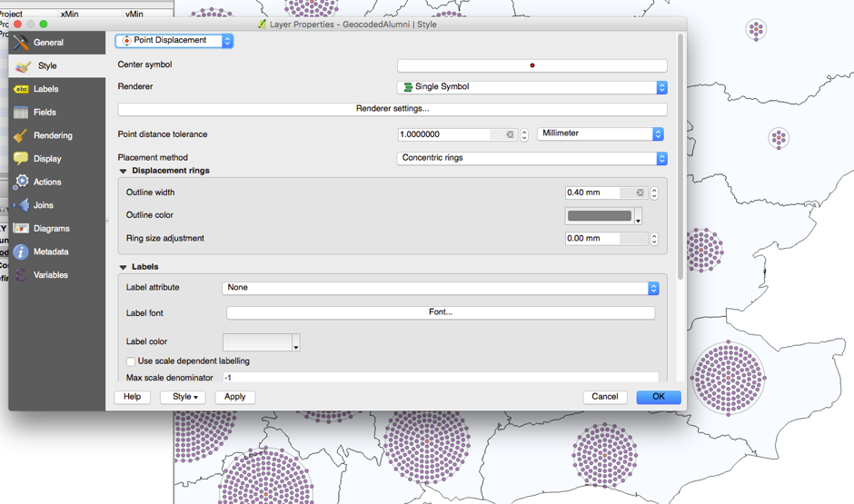Open the Joins arrow icon

coord(21,205)
